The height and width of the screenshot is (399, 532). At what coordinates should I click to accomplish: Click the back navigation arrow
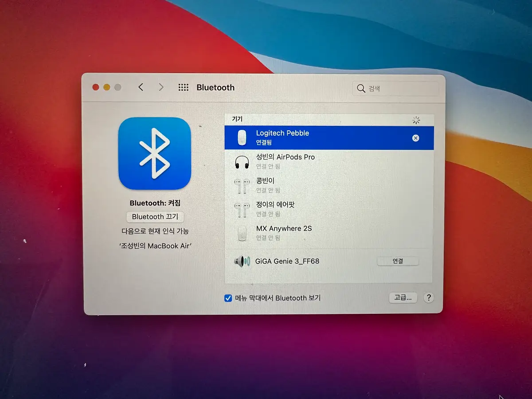tap(141, 87)
